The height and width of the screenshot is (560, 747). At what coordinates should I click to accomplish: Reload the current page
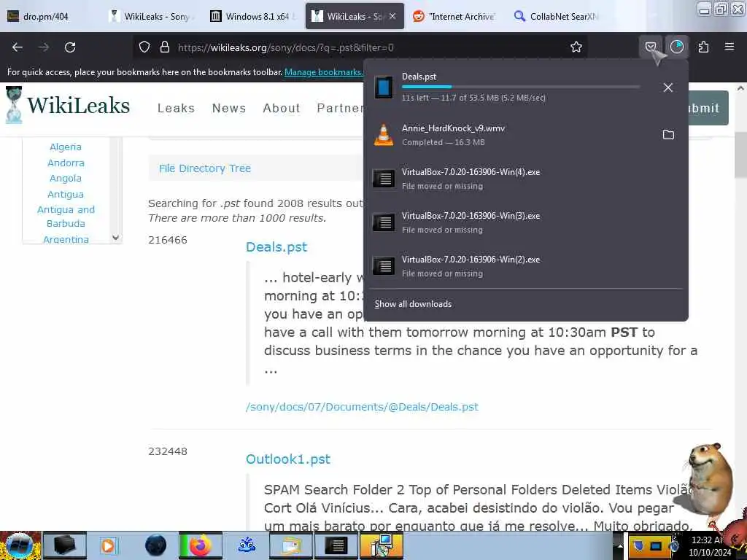(70, 47)
